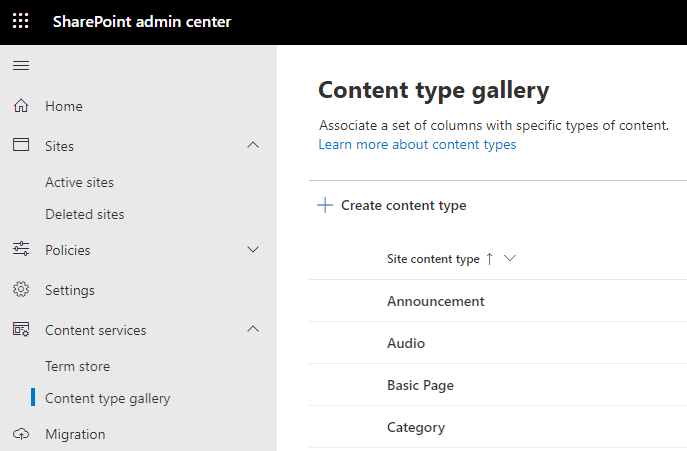Click the Sites window icon
Screen dimensions: 687x451
(21, 146)
